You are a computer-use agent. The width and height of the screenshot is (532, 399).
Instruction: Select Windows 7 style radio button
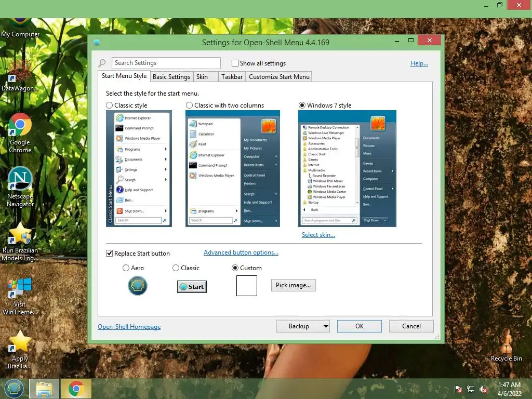click(302, 105)
